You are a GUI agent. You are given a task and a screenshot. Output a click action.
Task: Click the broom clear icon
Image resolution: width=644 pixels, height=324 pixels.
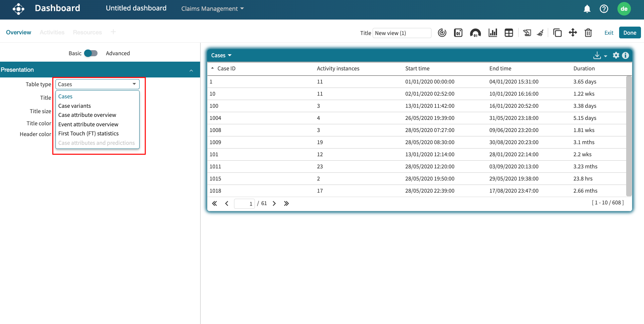pyautogui.click(x=540, y=33)
